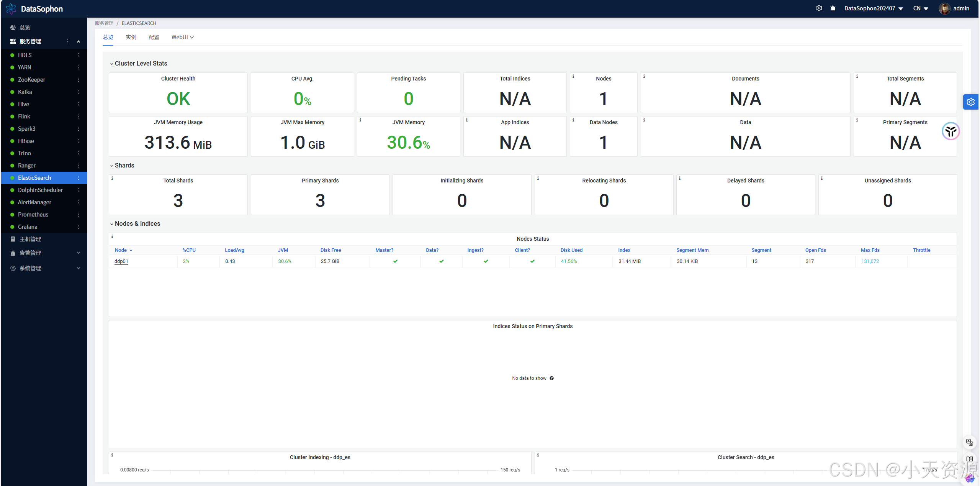Open the WebUI dropdown

[183, 37]
